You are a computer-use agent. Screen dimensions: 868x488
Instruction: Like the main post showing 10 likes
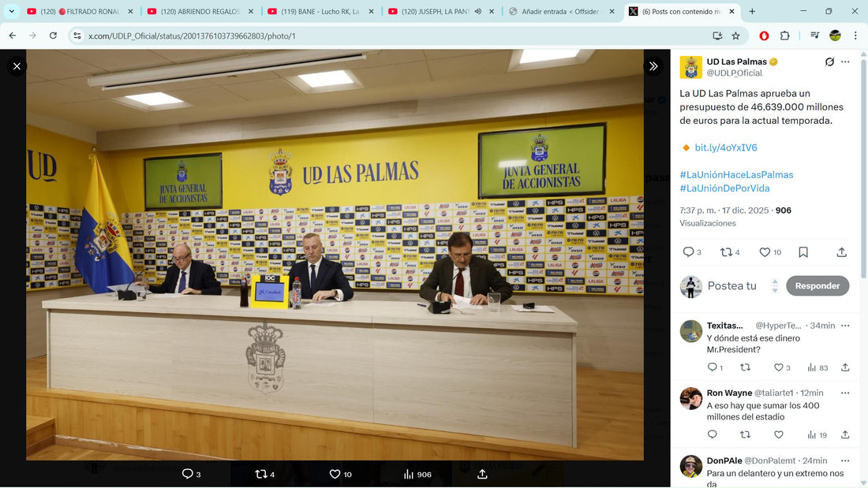765,252
